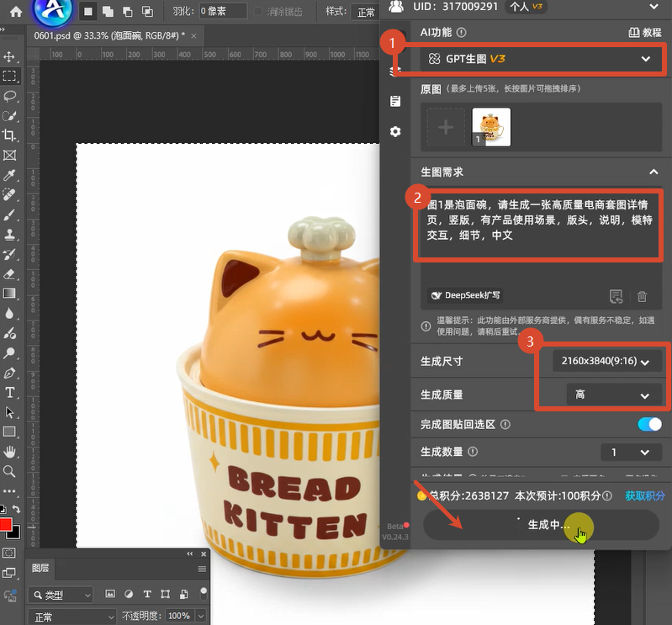Open plugin settings gear icon

395,131
